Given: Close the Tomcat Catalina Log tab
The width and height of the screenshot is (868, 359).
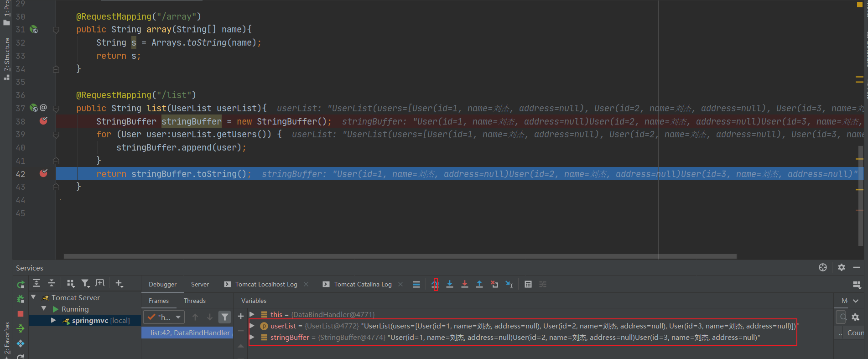Looking at the screenshot, I should (400, 284).
